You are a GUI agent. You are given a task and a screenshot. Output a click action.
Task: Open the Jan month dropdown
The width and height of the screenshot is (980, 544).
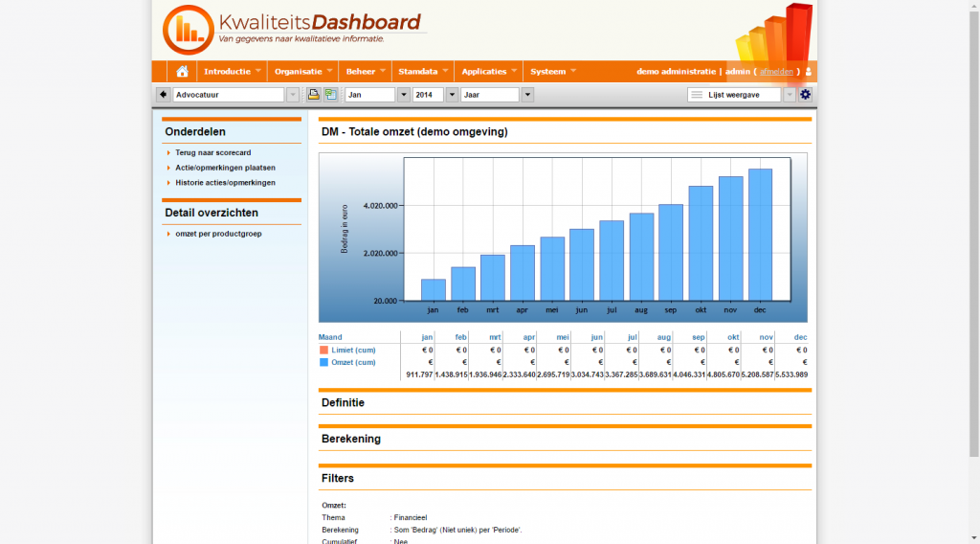[403, 95]
